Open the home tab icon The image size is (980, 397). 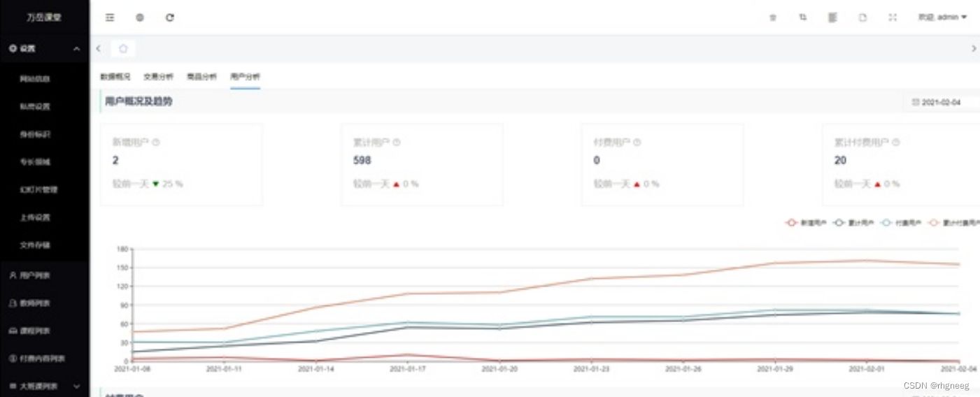coord(123,48)
